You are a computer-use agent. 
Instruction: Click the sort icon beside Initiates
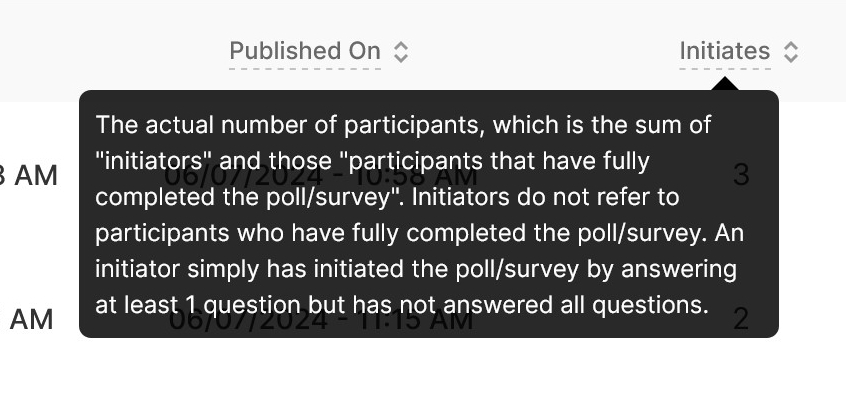pos(791,52)
